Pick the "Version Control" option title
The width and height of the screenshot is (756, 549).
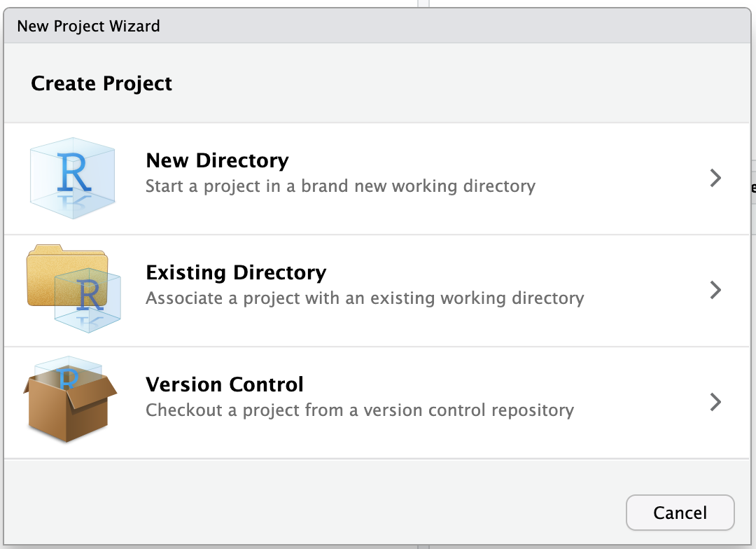point(224,384)
